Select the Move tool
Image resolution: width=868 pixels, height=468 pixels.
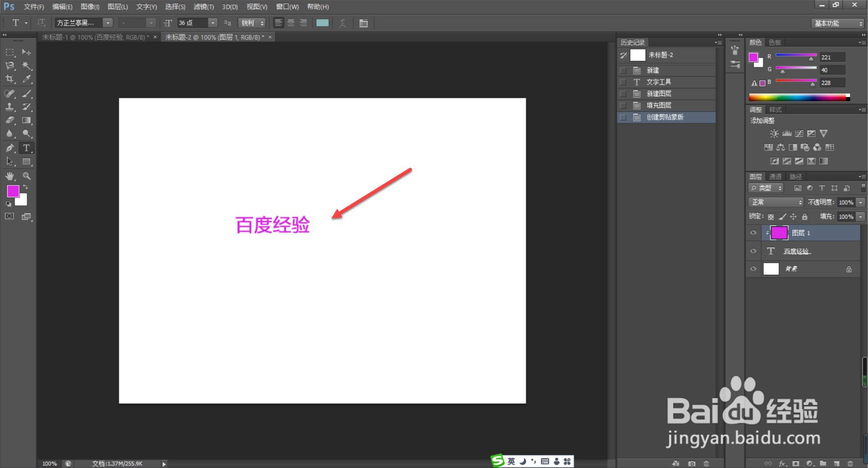point(26,52)
